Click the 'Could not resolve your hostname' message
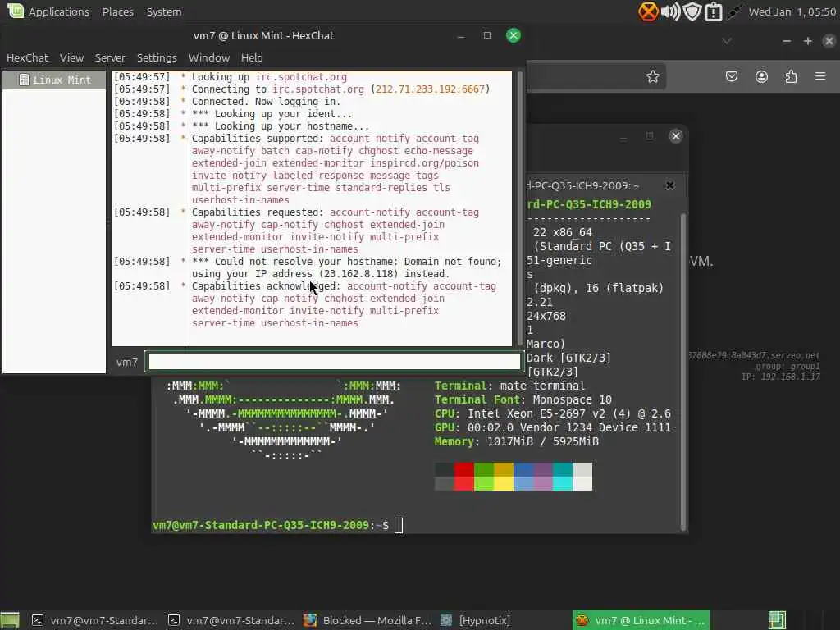 click(x=347, y=267)
